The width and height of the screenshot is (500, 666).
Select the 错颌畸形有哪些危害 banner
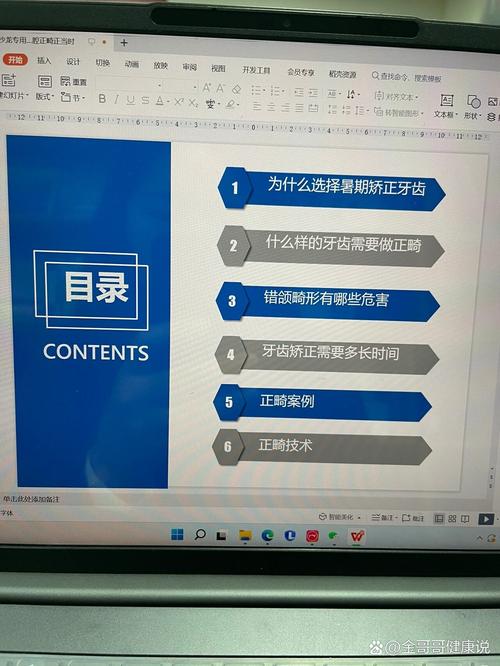[328, 302]
